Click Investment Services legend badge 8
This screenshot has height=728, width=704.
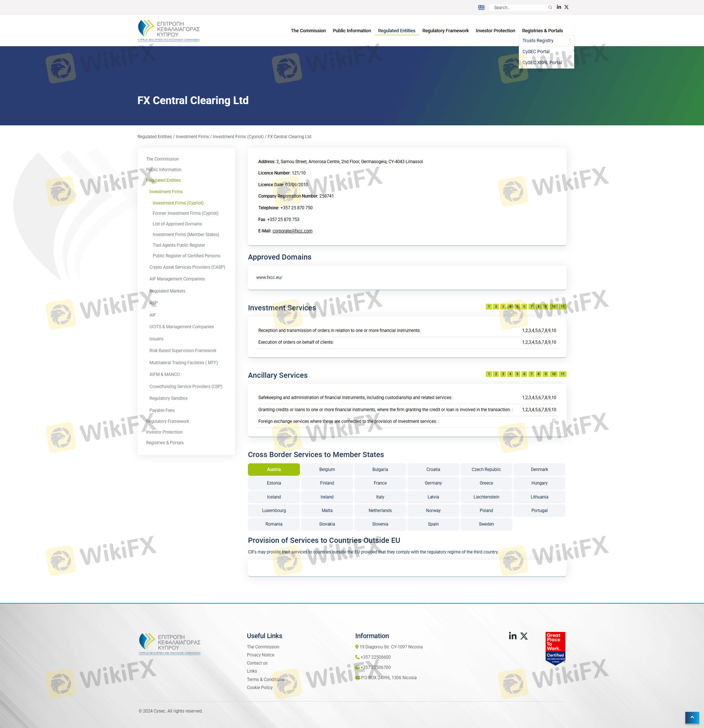pos(538,306)
